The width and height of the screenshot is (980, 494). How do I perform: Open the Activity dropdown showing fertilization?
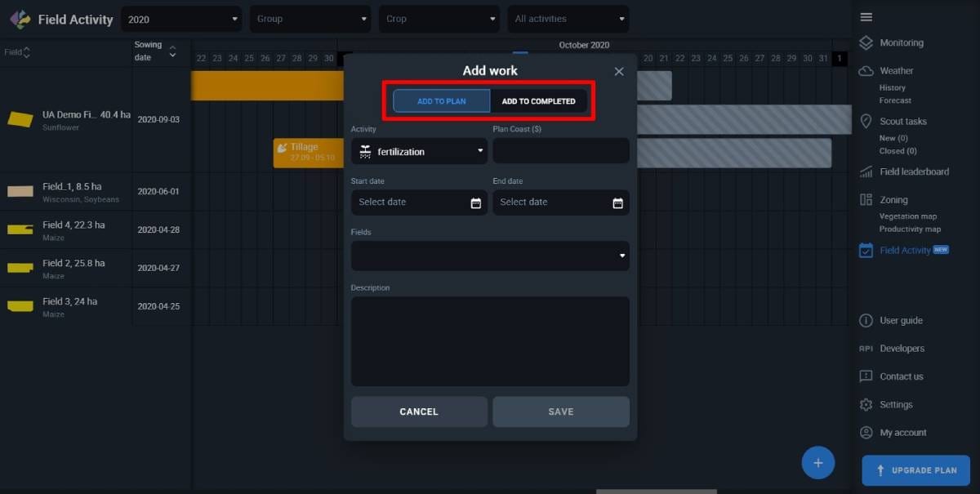coord(419,151)
